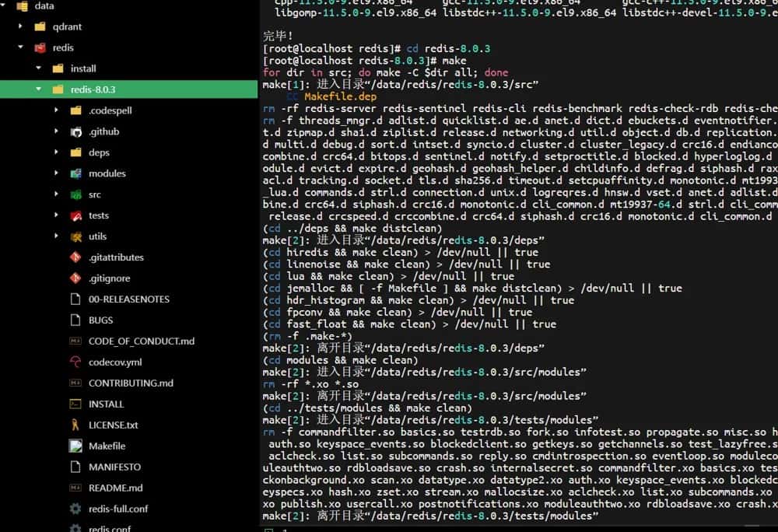
Task: Click the CONTRIBUTING.md markdown icon
Action: pyautogui.click(x=75, y=383)
